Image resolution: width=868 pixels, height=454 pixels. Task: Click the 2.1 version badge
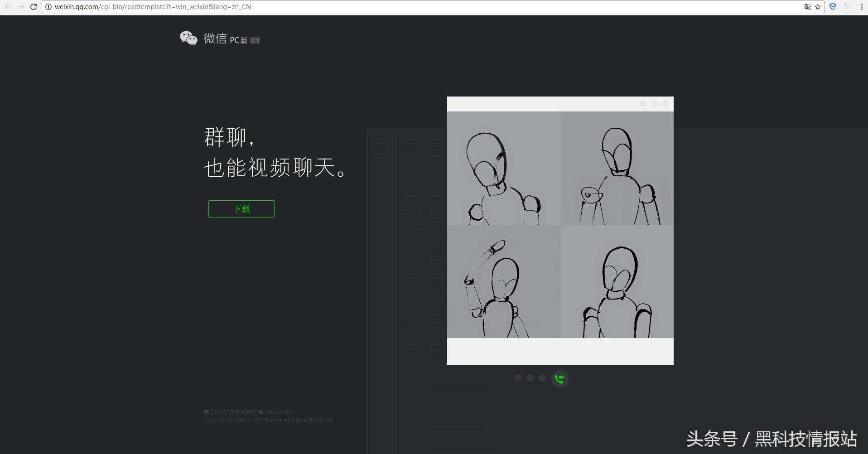click(x=255, y=40)
